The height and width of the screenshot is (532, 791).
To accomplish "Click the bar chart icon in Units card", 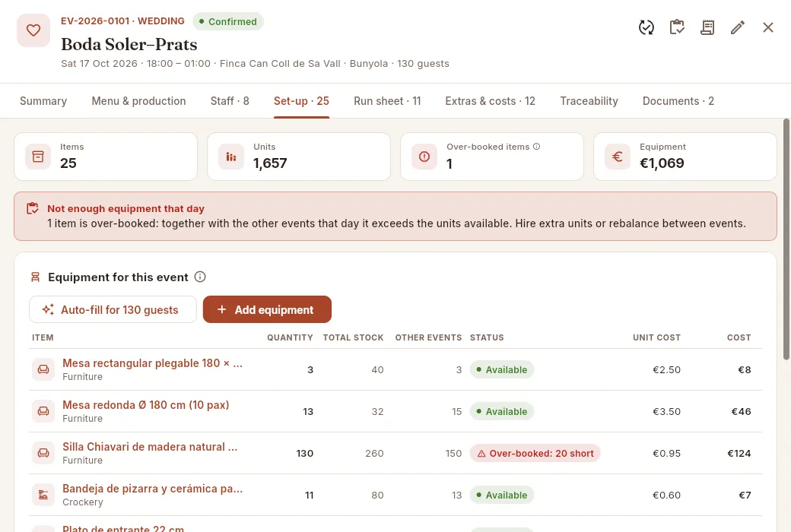I will (x=231, y=157).
